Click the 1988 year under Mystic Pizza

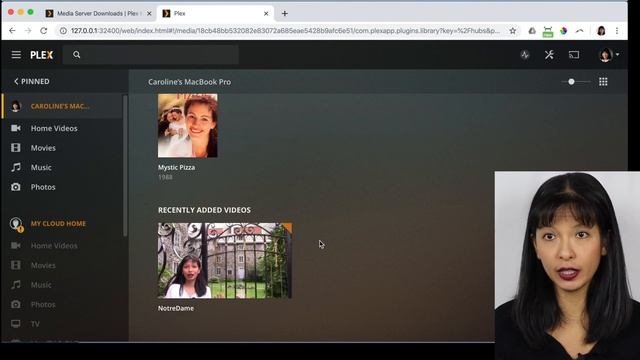point(165,177)
